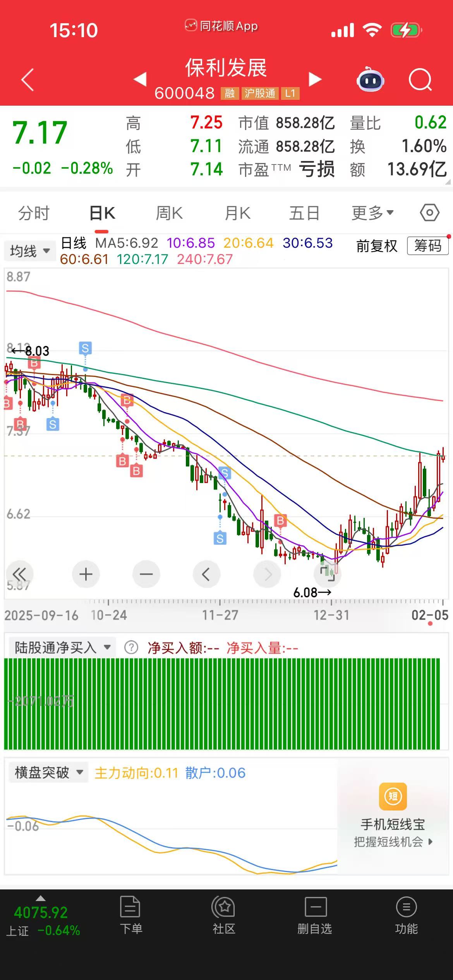Switch to next stock with right triangle
This screenshot has height=980, width=453.
(315, 79)
